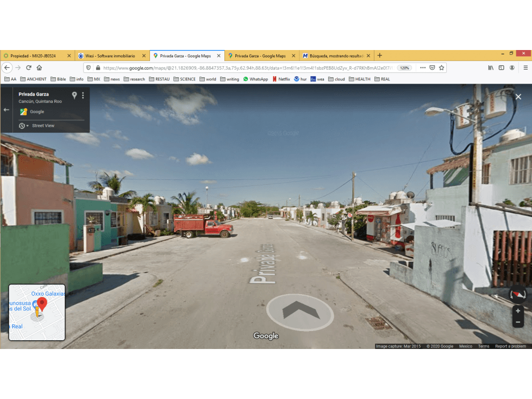The width and height of the screenshot is (532, 399).
Task: Go back using the panel's left arrow
Action: point(7,110)
